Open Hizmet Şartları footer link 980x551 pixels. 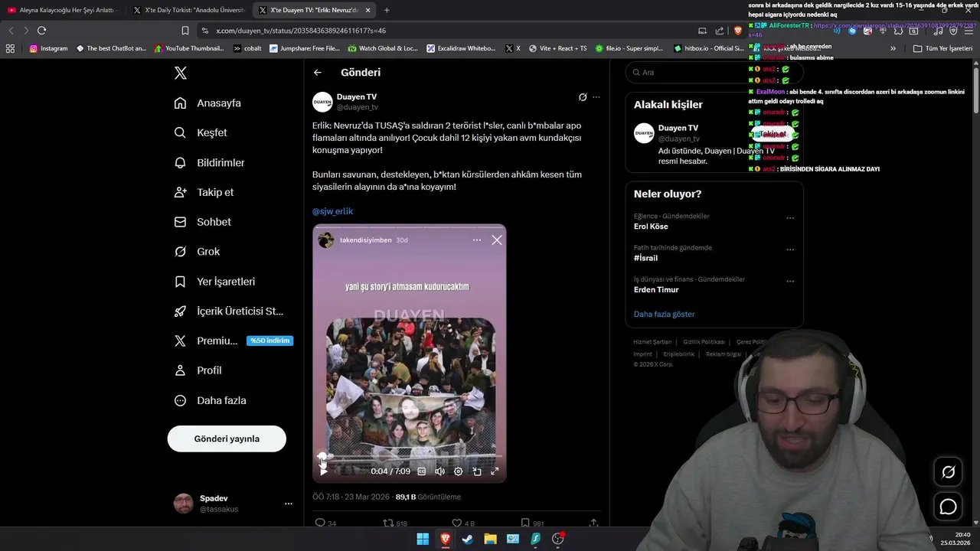pyautogui.click(x=652, y=342)
